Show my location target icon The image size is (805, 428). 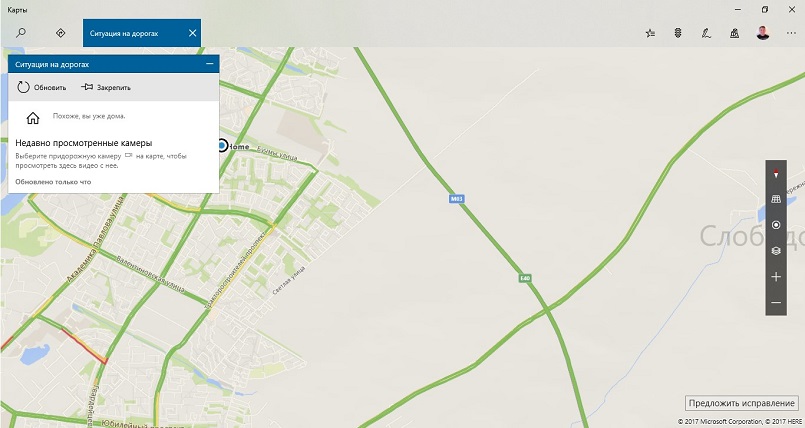(776, 225)
